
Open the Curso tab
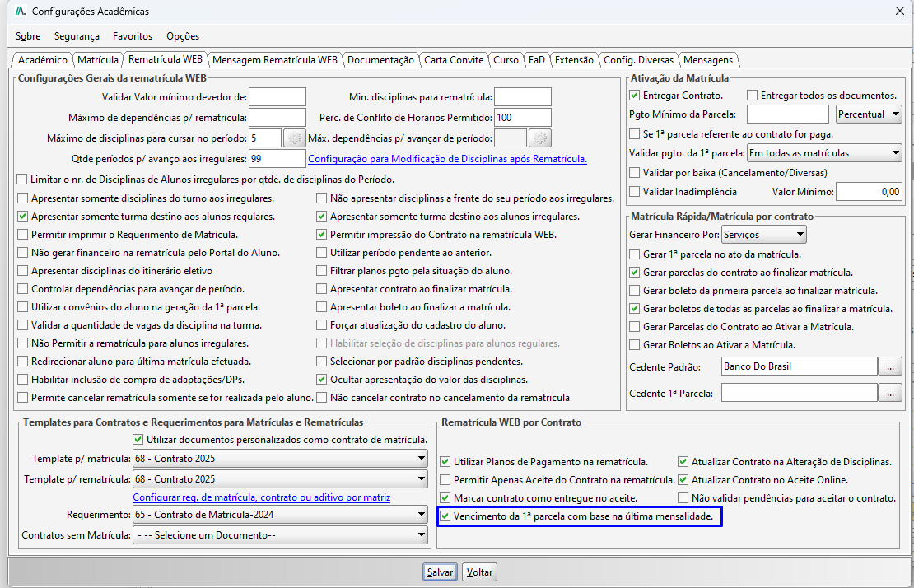(506, 60)
